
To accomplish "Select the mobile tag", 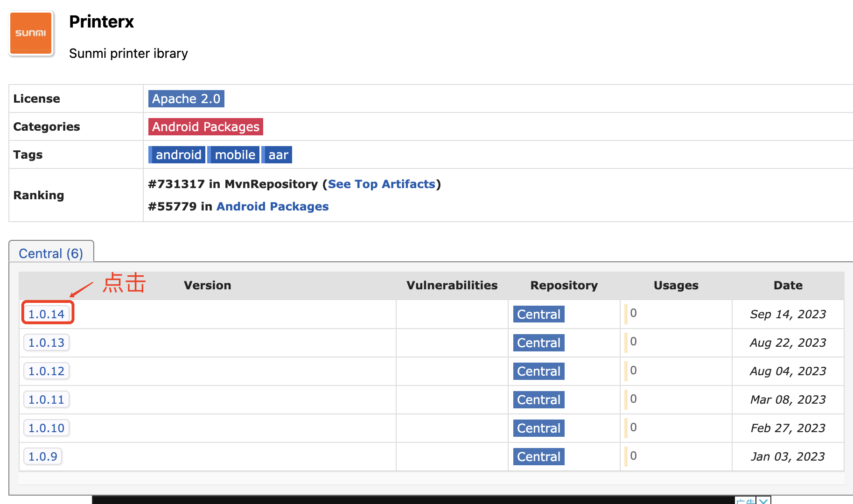I will (x=233, y=155).
